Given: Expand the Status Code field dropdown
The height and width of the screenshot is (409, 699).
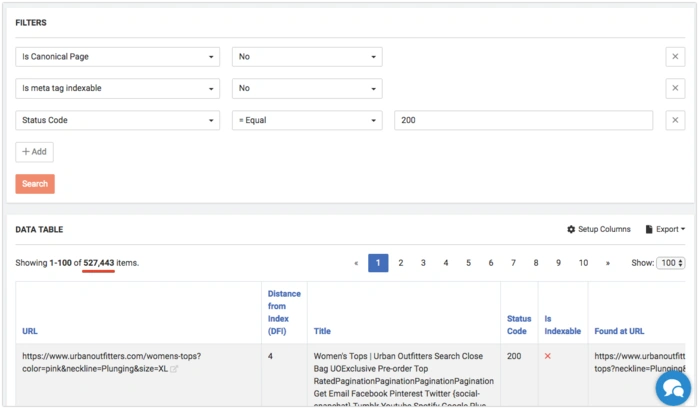Looking at the screenshot, I should [118, 121].
